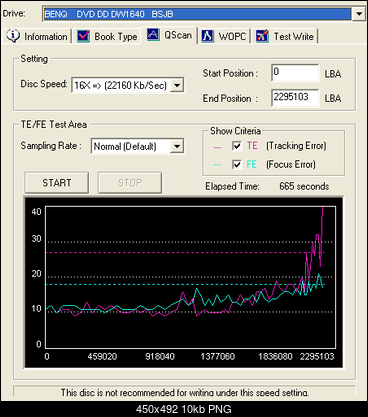Open the Sampling Rate dropdown arrow
The width and height of the screenshot is (368, 417).
click(x=177, y=146)
